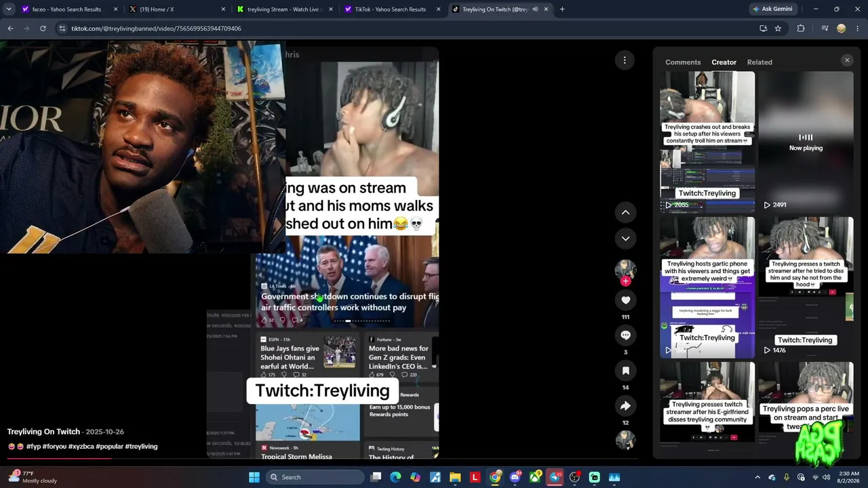
Task: Open the Xbox app from the taskbar
Action: [x=535, y=477]
